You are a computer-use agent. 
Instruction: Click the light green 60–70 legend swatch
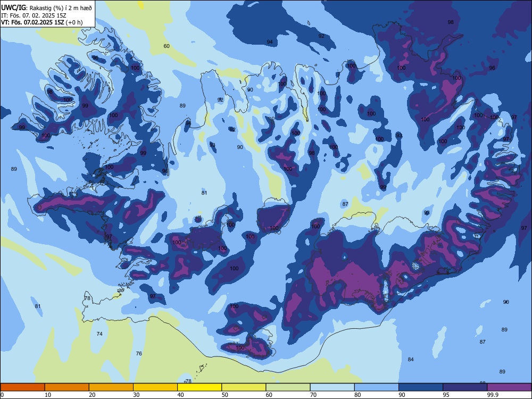[x=288, y=387]
